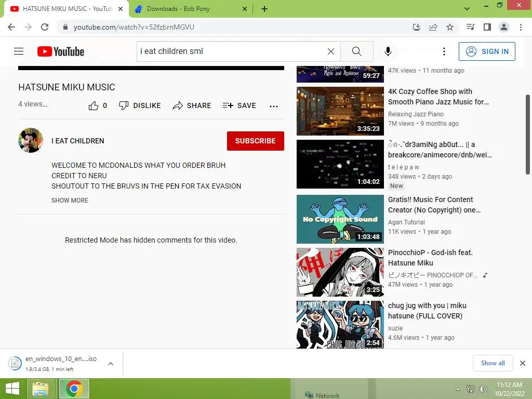Open the media control icon in Chrome toolbar
Image resolution: width=532 pixels, height=399 pixels.
[471, 27]
